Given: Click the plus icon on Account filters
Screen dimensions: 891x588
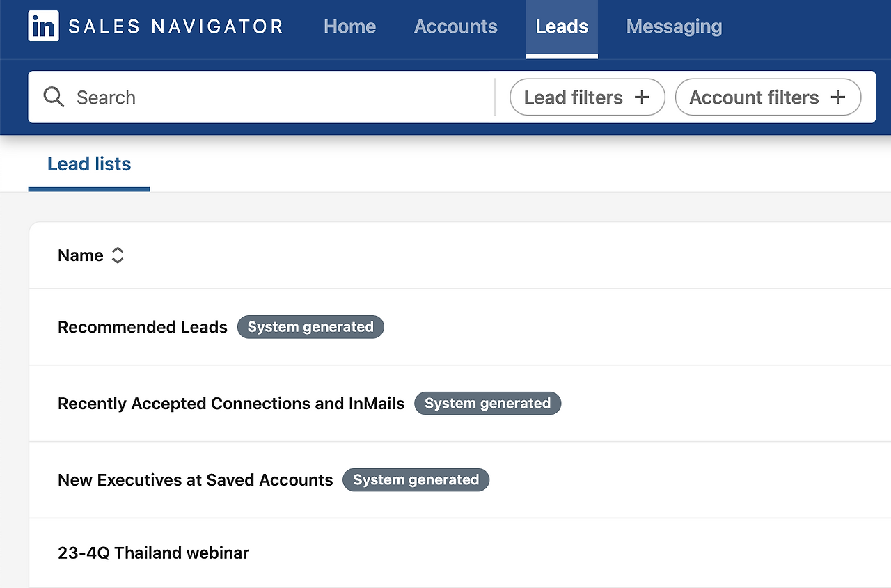Looking at the screenshot, I should tap(838, 97).
